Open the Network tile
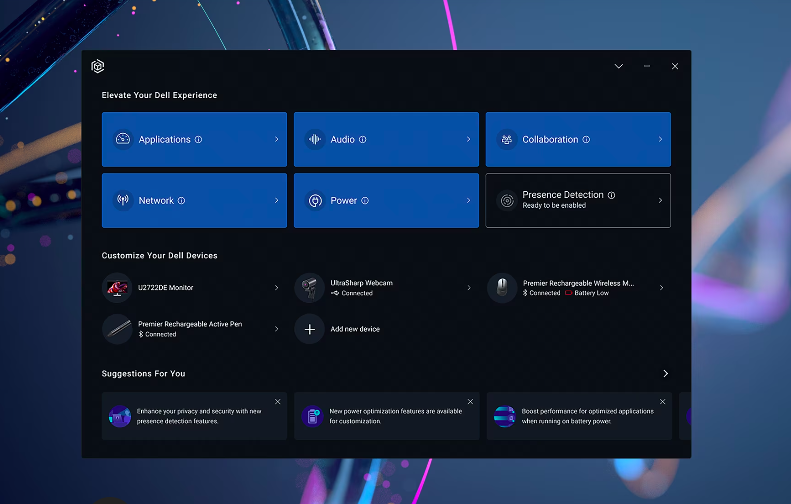The width and height of the screenshot is (791, 504). (194, 200)
